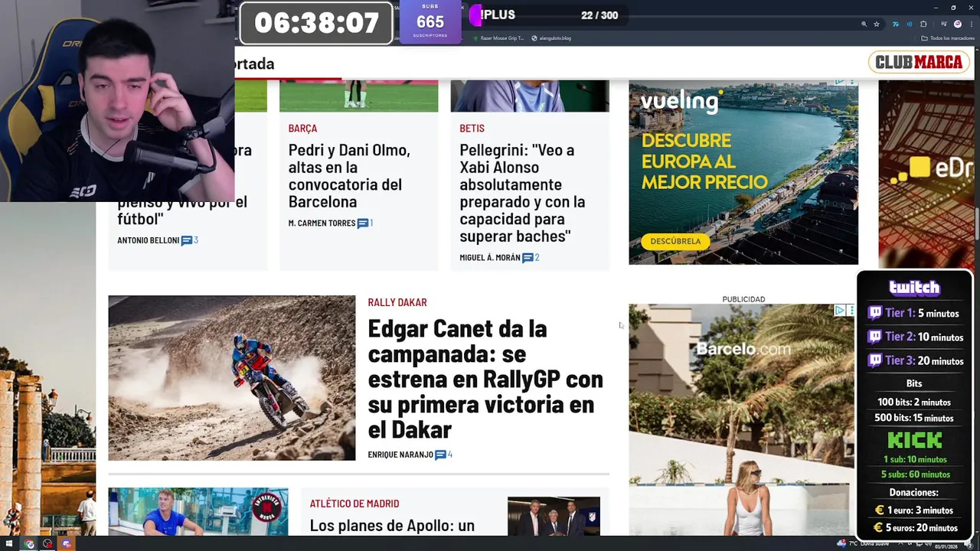Open the red round app in the taskbar
Screen dimensions: 980x551
47,544
